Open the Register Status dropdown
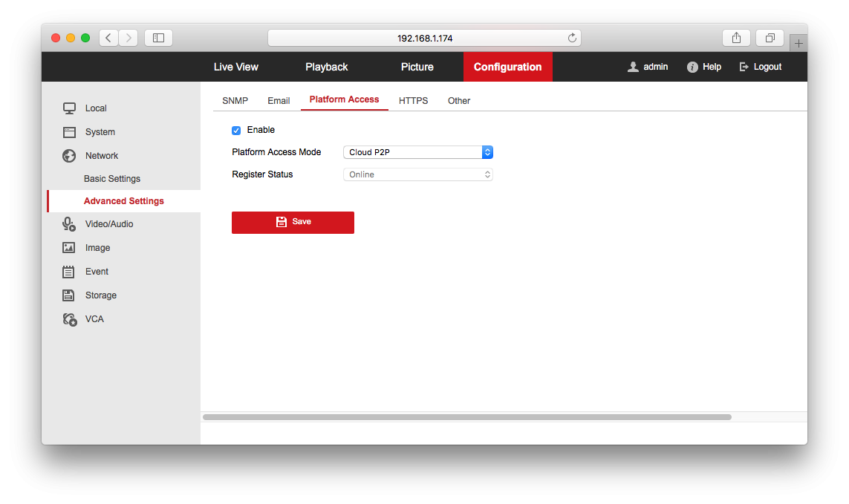Viewport: 849px width, 504px height. pos(418,174)
